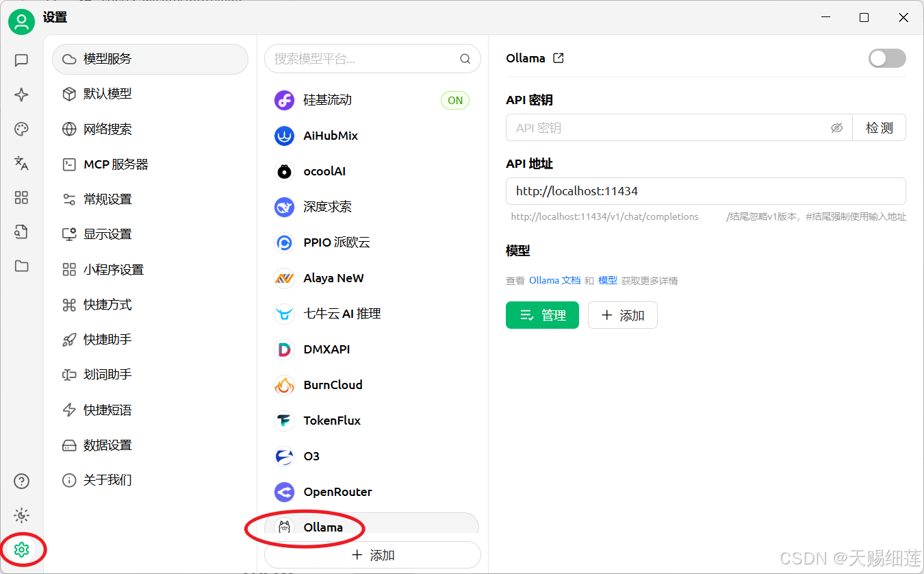Select the 深度求索 provider

point(372,207)
